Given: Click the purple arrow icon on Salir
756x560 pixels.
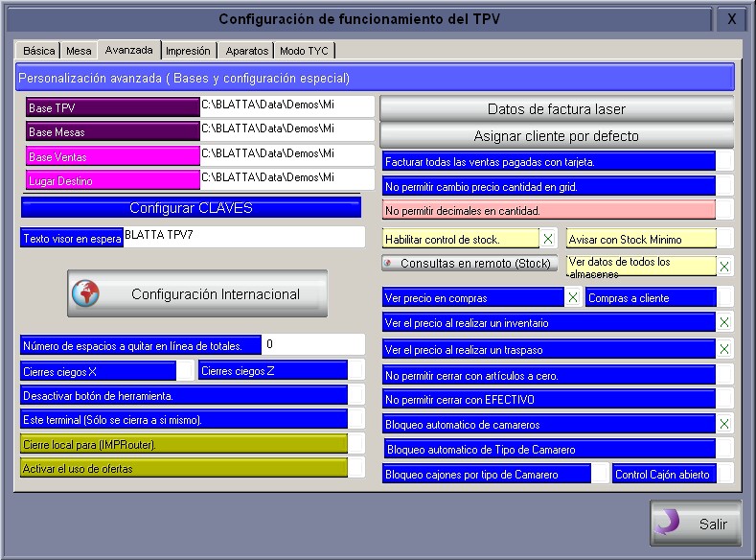Looking at the screenshot, I should 670,524.
